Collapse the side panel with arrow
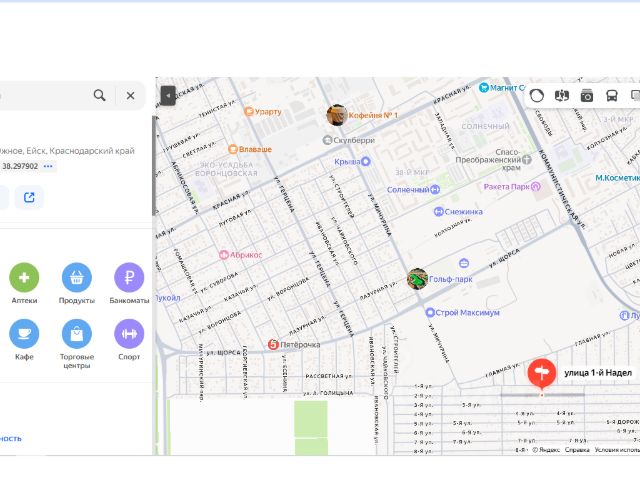640x480 pixels. [168, 95]
